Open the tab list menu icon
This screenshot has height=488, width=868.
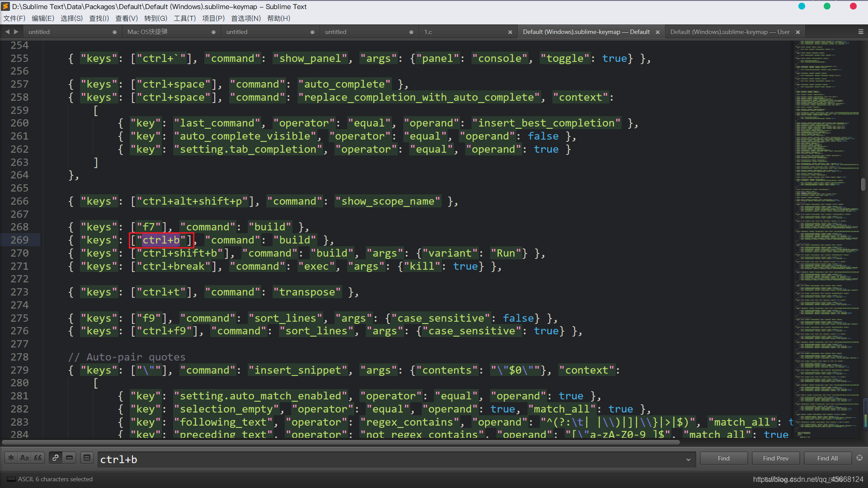point(860,32)
